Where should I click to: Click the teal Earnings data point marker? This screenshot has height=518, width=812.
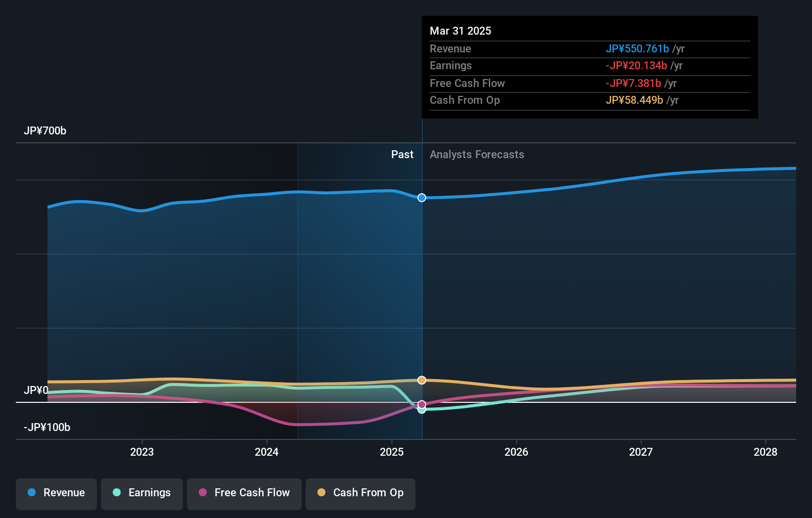click(x=422, y=410)
